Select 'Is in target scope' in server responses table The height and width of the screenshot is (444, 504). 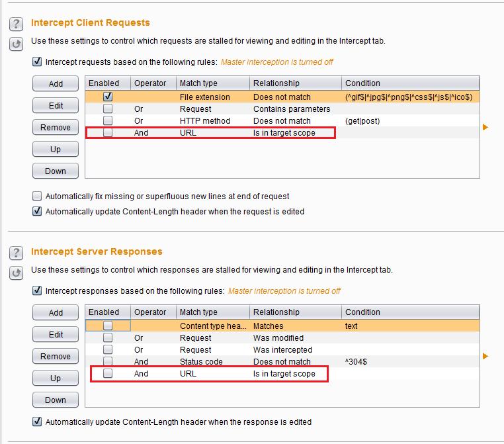coord(296,373)
